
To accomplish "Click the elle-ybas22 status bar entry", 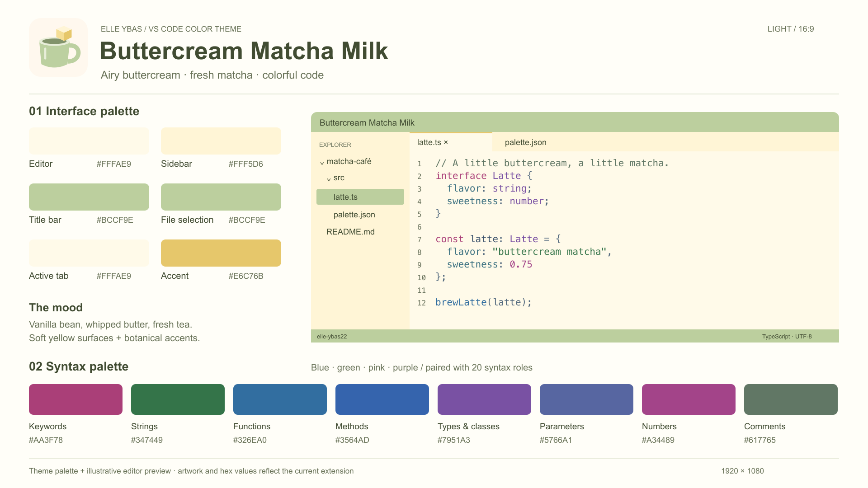I will (x=332, y=337).
